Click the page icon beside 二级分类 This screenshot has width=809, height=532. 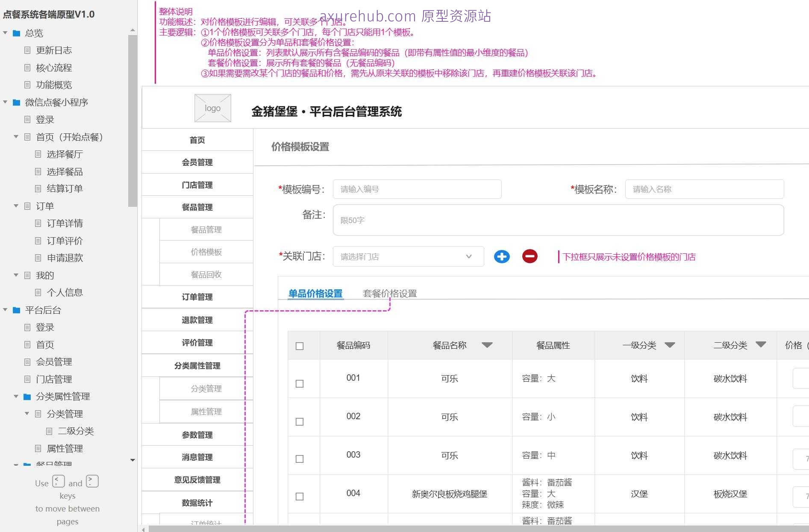49,431
